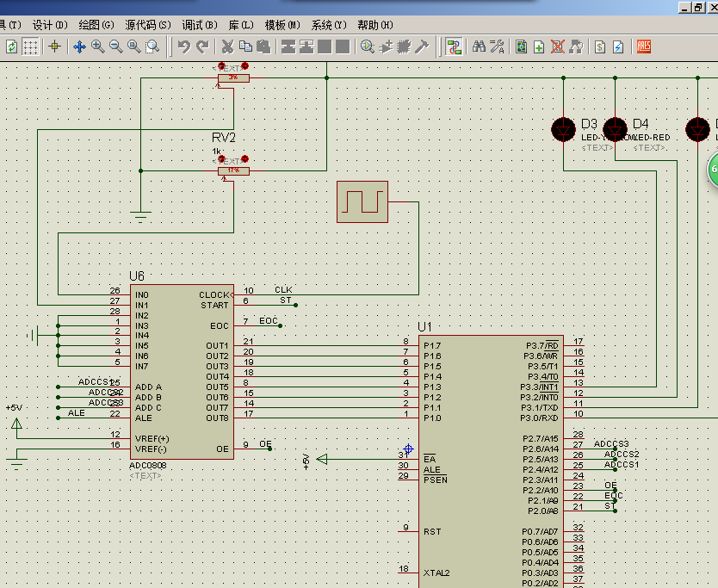
Task: Generate bill of materials report
Action: pos(600,46)
